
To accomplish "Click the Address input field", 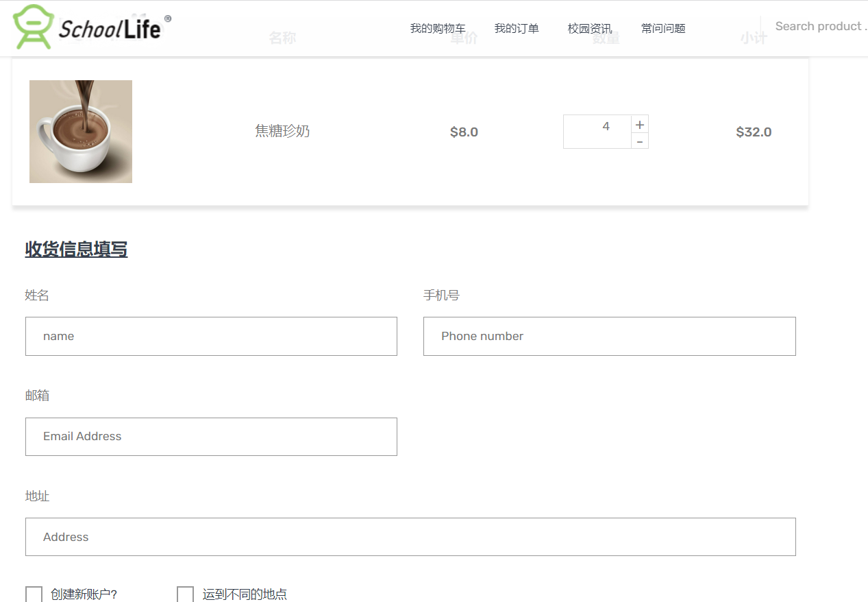I will tap(410, 537).
